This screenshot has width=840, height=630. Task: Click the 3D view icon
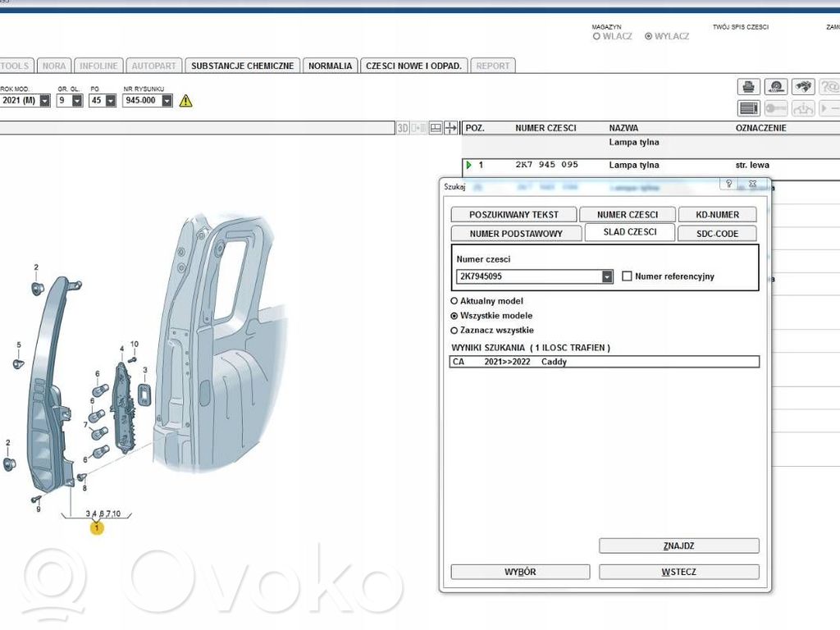coord(403,128)
